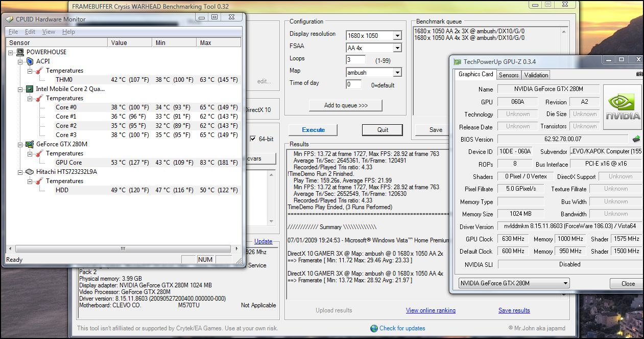Collapse the Intel Mobile Core 2 node

coord(21,89)
